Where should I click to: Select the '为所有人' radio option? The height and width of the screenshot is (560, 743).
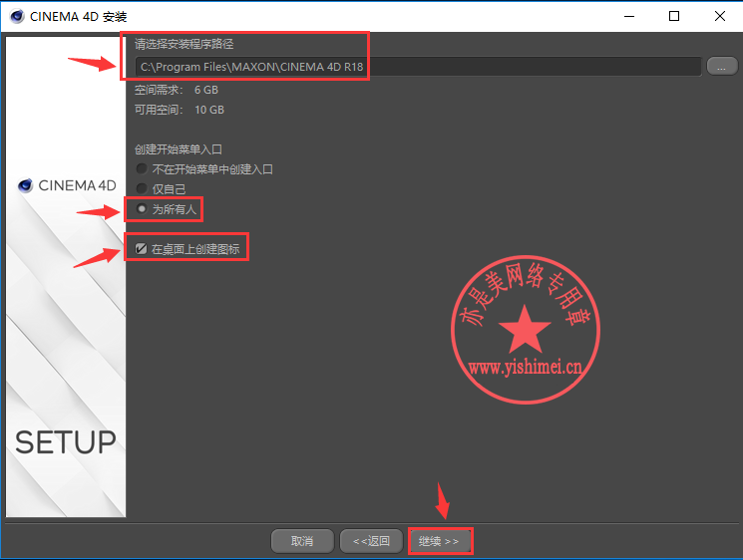click(x=166, y=209)
